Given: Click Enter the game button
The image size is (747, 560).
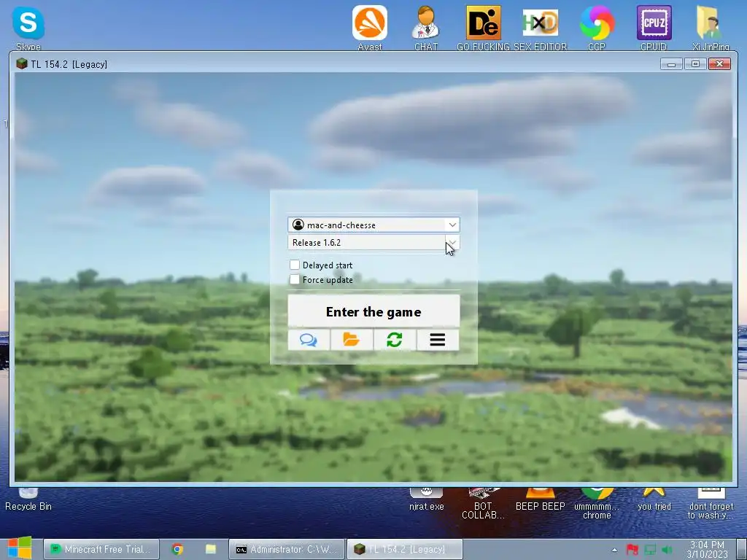Looking at the screenshot, I should point(373,311).
